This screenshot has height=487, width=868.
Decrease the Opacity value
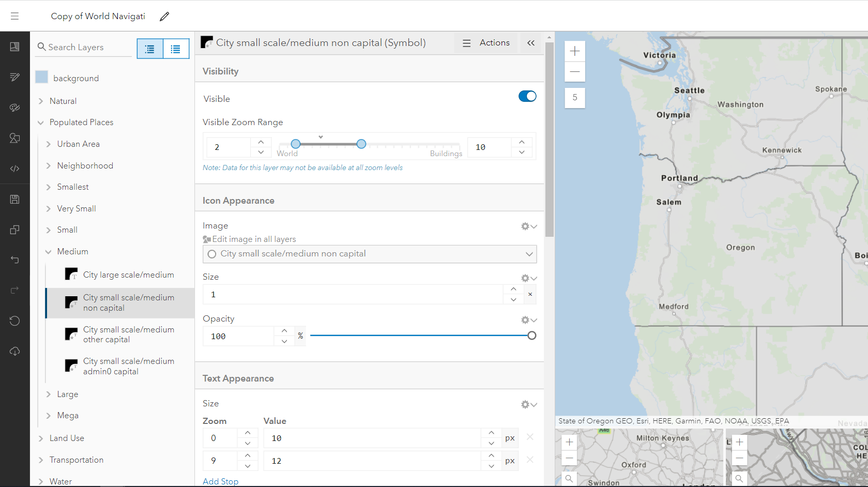(x=284, y=341)
